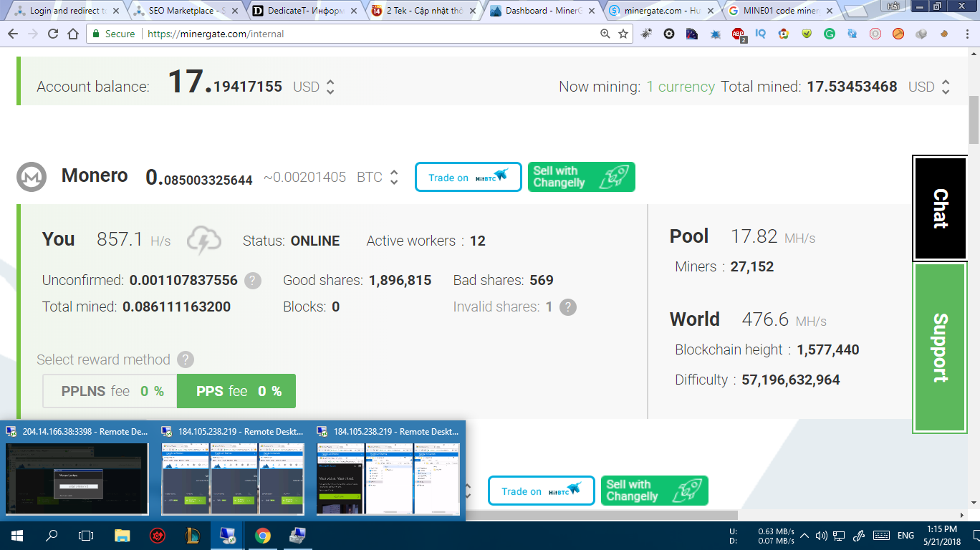Click the Monero coin logo

(x=32, y=176)
